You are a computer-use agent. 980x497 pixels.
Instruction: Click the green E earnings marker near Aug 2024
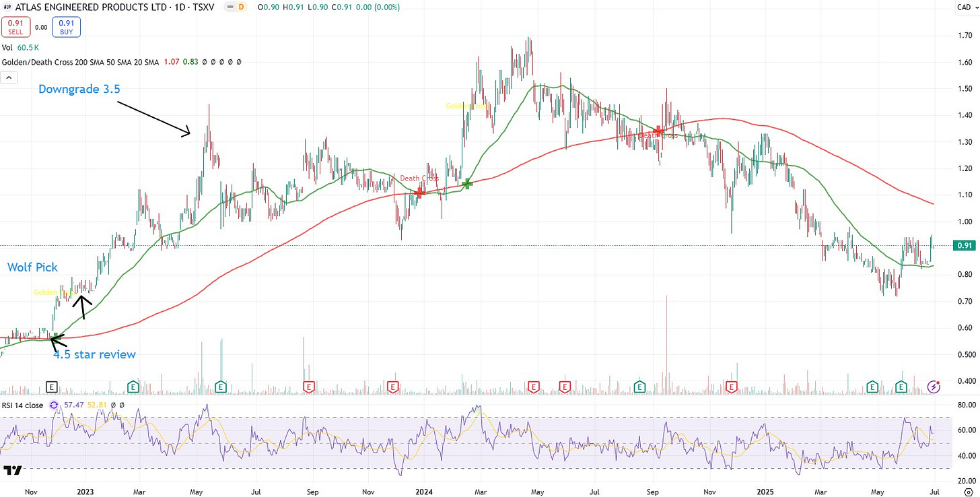[x=640, y=387]
